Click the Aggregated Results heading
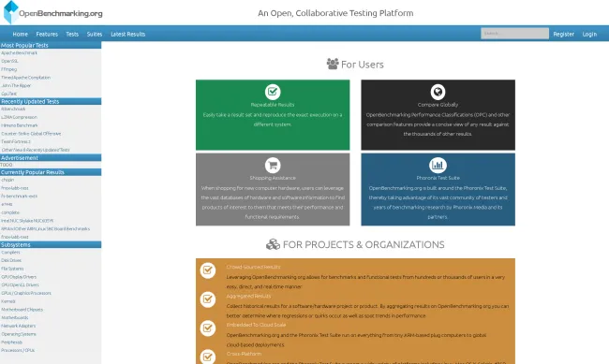Screen dimensions: 609x364 coord(248,296)
